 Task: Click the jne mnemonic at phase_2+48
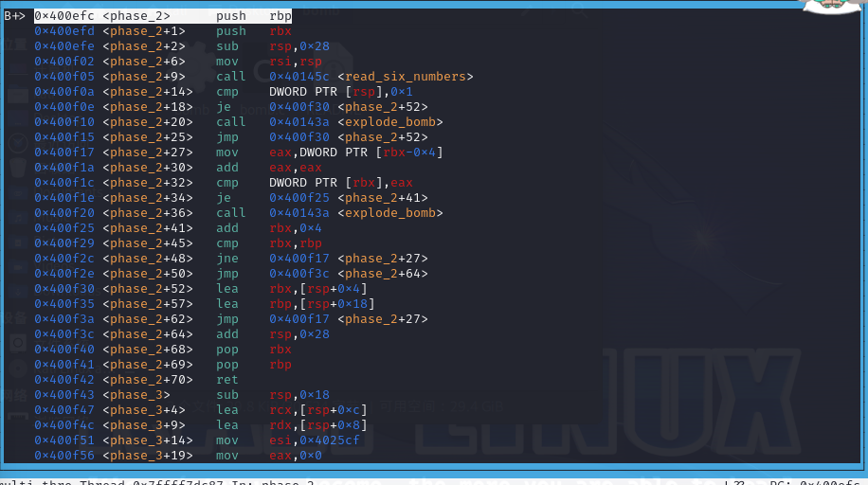point(227,259)
